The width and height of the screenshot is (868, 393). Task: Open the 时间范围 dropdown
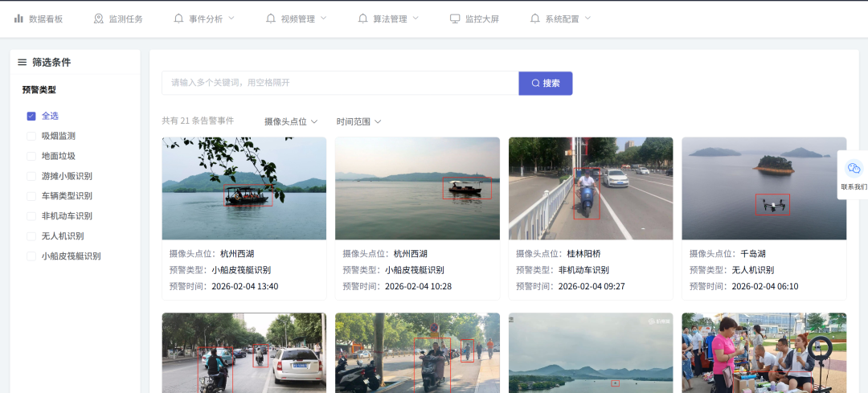(x=358, y=121)
